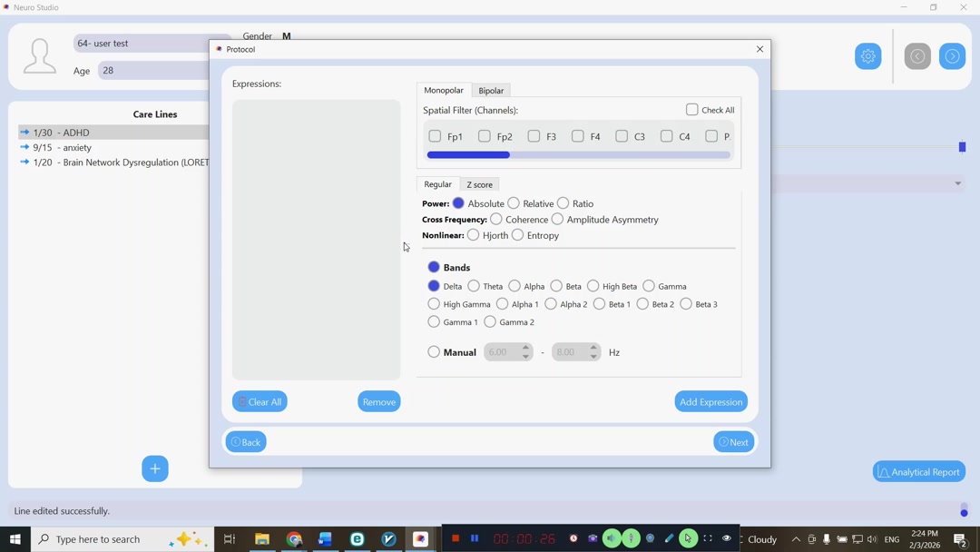This screenshot has width=980, height=552.
Task: Click channel list horizontal scrollbar
Action: coord(468,155)
